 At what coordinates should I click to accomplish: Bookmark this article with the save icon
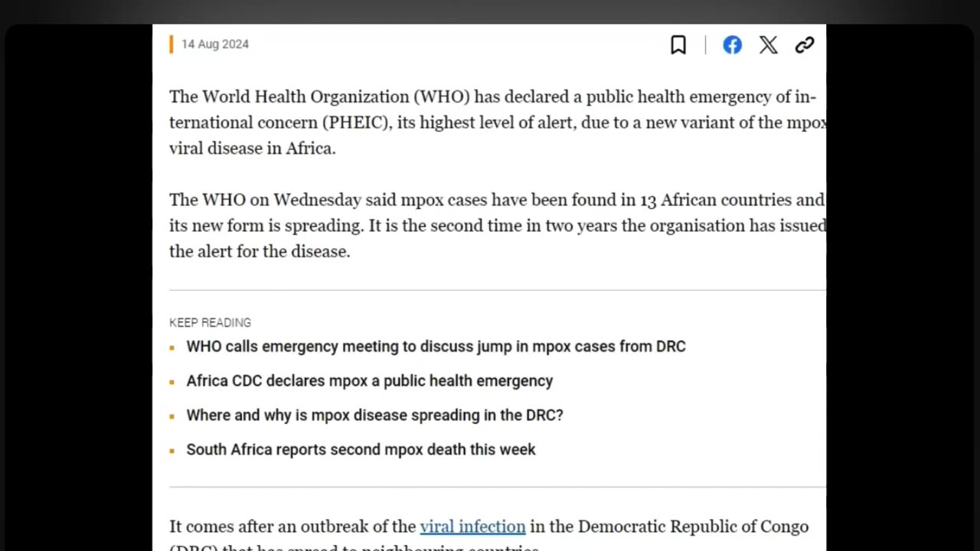pos(678,45)
